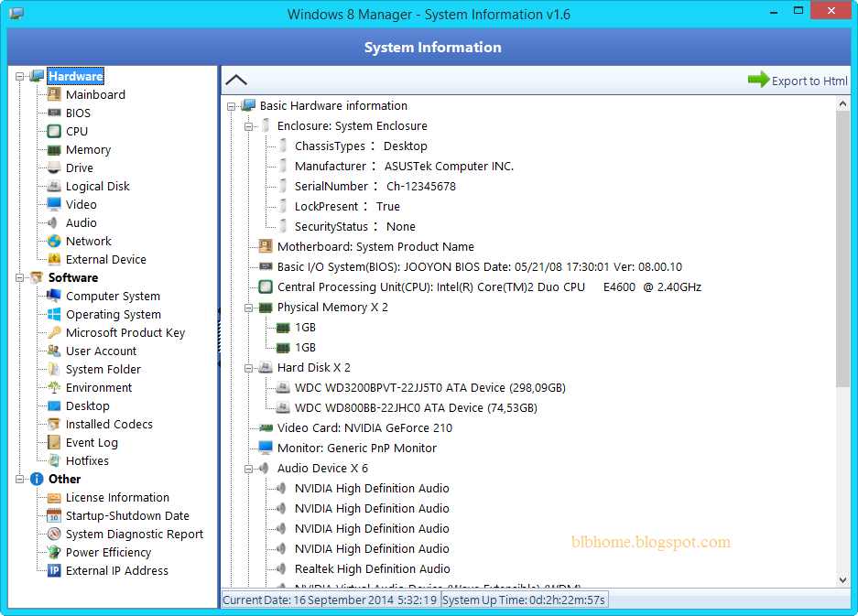Screen dimensions: 858x616
Task: Select the Hardware category label
Action: point(75,76)
